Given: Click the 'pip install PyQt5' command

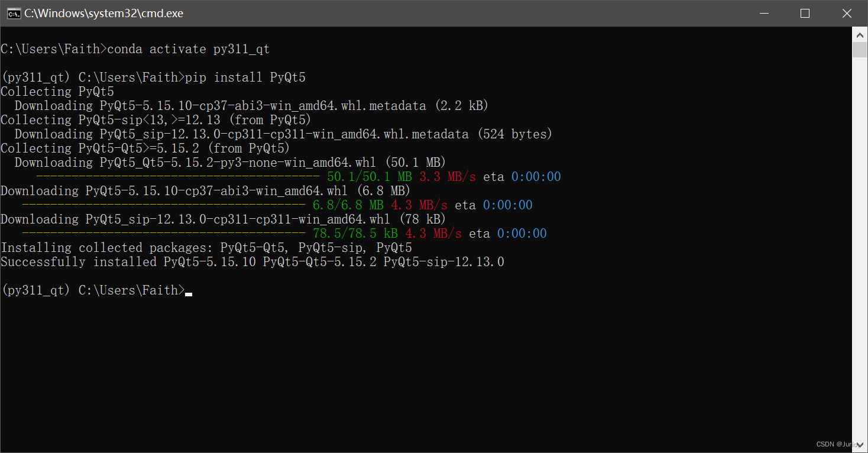Looking at the screenshot, I should [245, 77].
